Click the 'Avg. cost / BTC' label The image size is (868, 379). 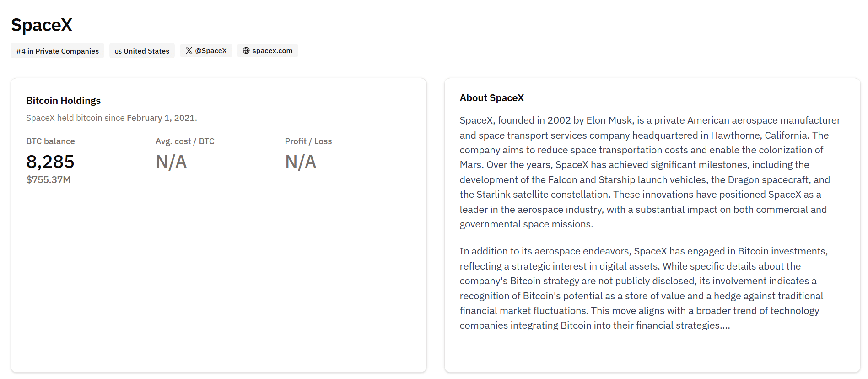(184, 141)
